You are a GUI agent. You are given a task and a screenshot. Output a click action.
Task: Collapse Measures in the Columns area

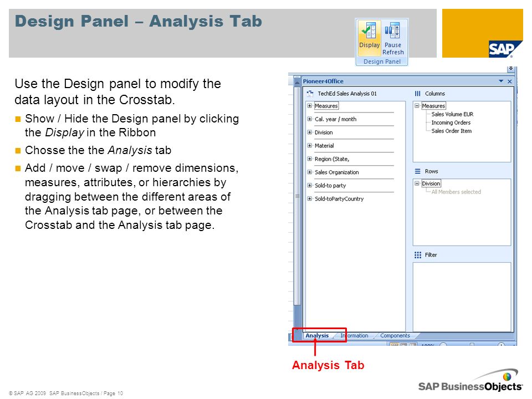[417, 105]
